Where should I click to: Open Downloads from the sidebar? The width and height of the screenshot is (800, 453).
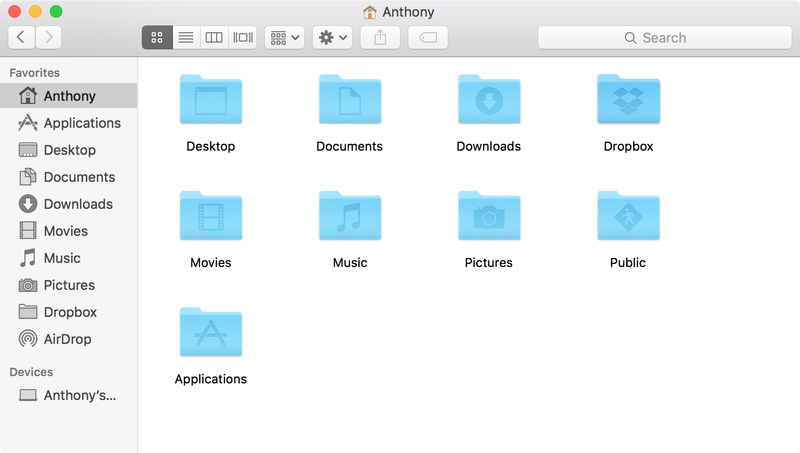69,204
